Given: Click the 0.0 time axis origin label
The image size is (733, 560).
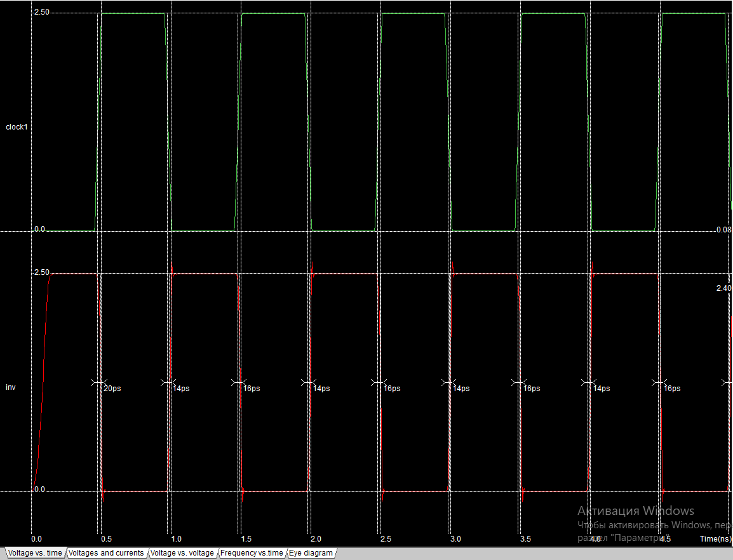Looking at the screenshot, I should coord(36,539).
